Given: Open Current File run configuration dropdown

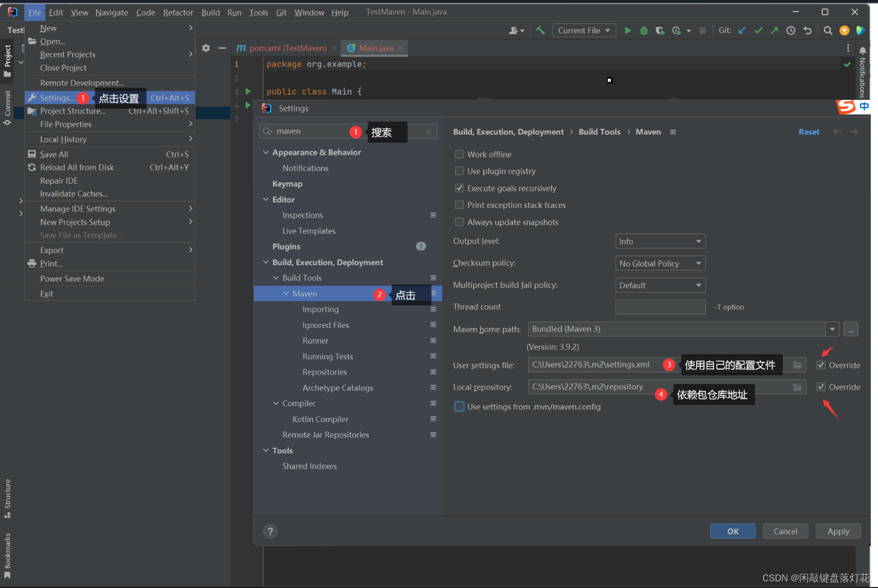Looking at the screenshot, I should pos(584,30).
